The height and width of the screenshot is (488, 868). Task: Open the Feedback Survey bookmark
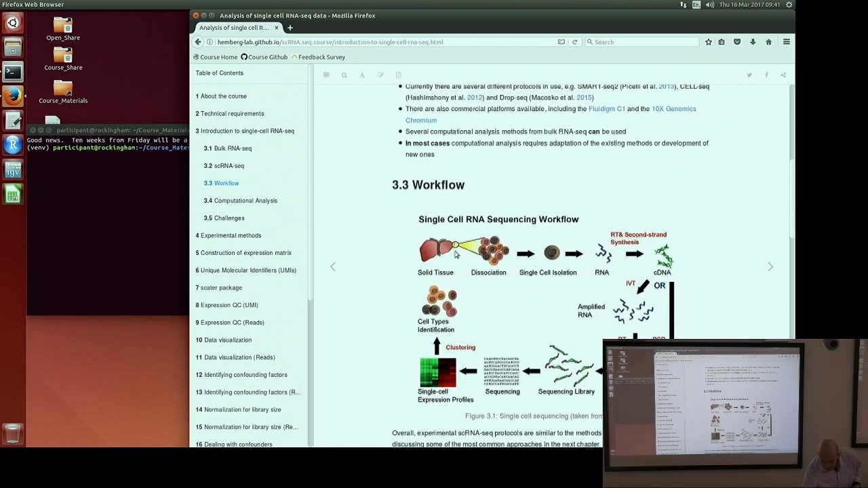coord(318,57)
